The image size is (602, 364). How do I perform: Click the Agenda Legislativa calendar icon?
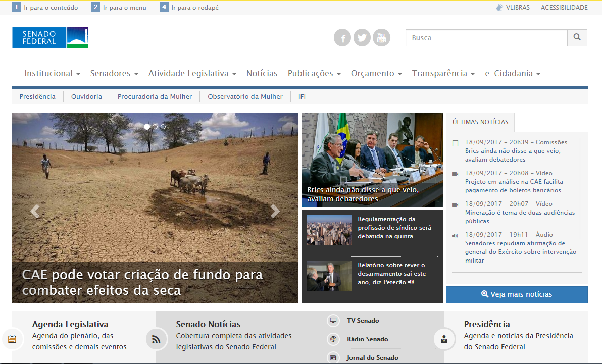pos(12,339)
